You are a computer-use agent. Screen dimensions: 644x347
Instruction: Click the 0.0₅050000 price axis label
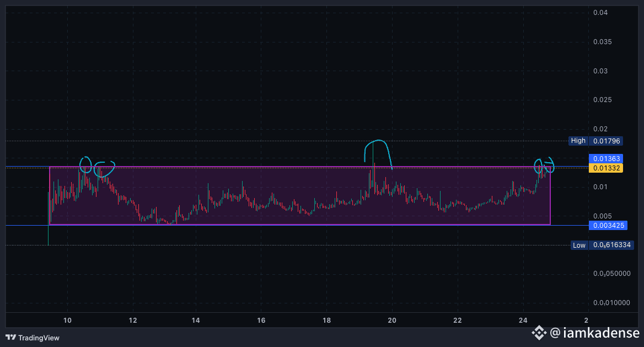[x=611, y=274]
